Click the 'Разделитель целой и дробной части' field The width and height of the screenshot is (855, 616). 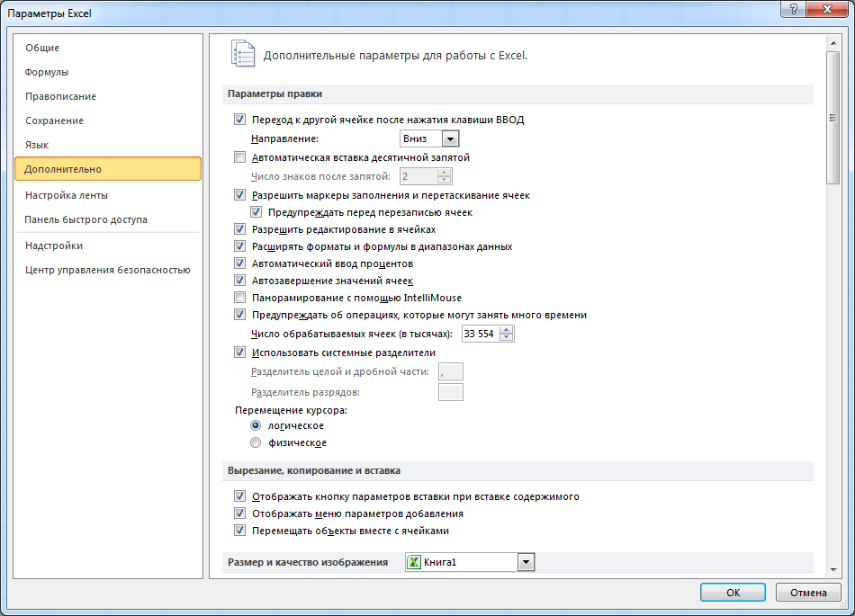click(x=450, y=371)
